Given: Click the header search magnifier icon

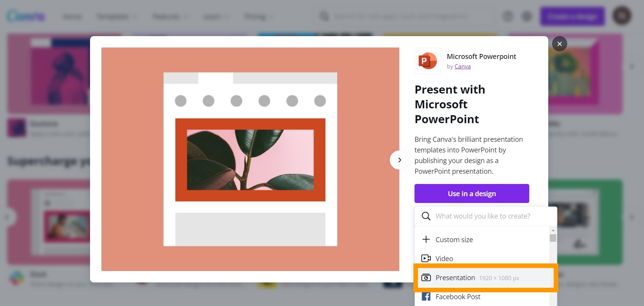Looking at the screenshot, I should coord(324,16).
